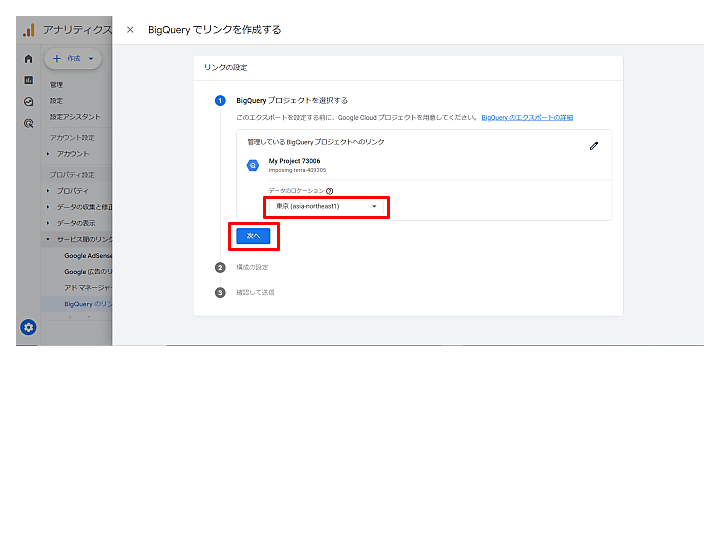Screen dimensions: 720x540
Task: Close the BigQuery link creation panel
Action: (x=130, y=30)
